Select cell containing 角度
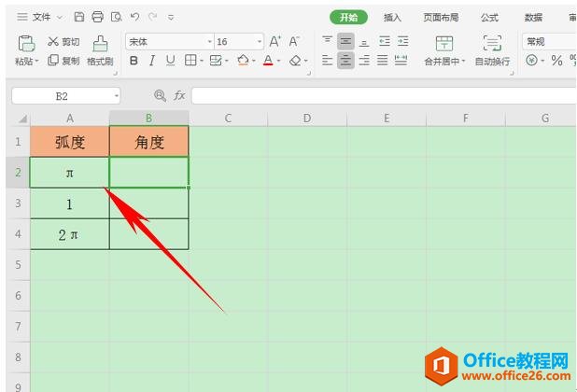Image resolution: width=577 pixels, height=392 pixels. coord(149,142)
